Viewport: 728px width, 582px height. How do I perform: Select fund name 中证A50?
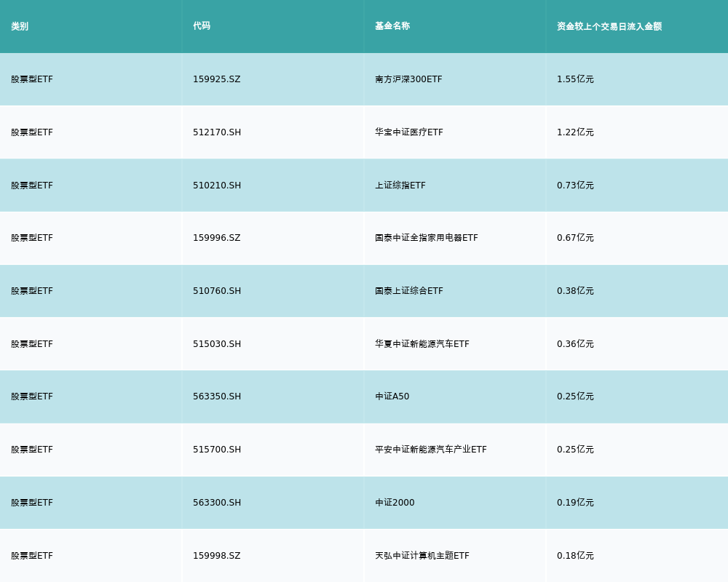pyautogui.click(x=392, y=396)
